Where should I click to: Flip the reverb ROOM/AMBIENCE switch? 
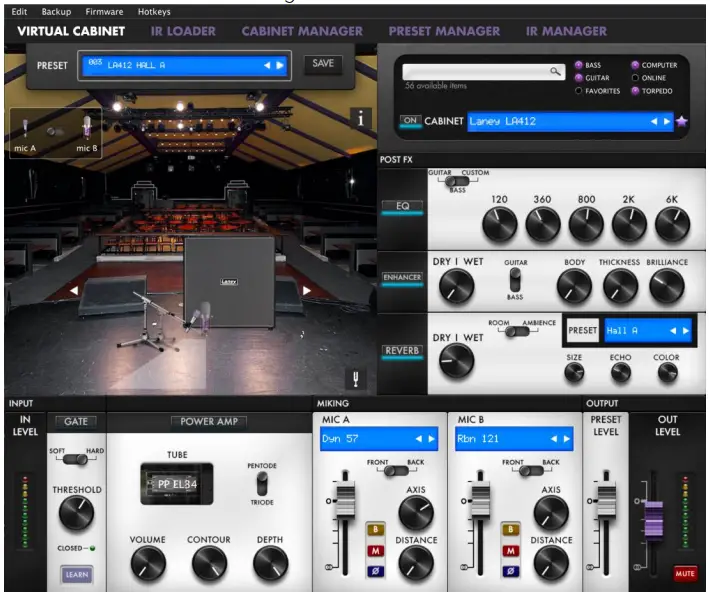(x=517, y=331)
